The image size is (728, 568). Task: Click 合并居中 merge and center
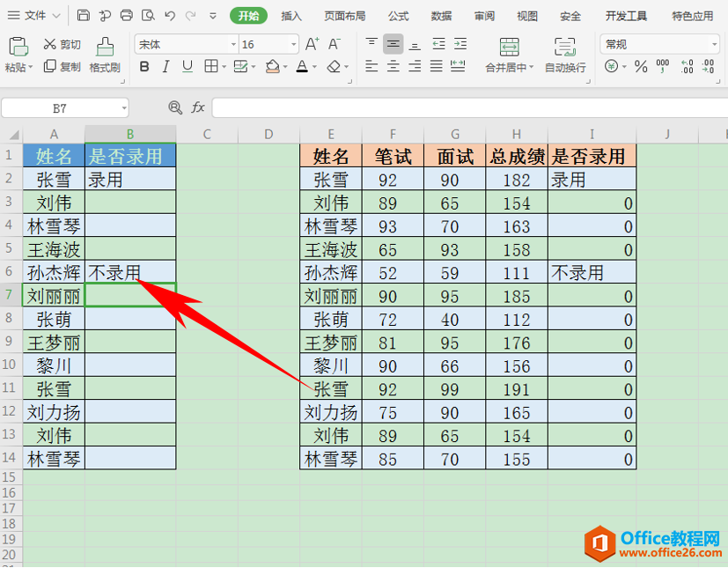click(x=510, y=55)
